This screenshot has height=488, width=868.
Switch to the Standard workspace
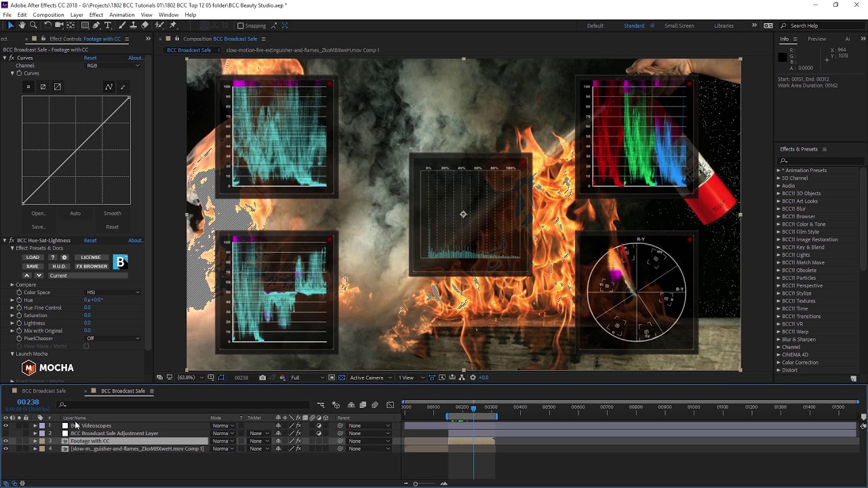pyautogui.click(x=634, y=26)
